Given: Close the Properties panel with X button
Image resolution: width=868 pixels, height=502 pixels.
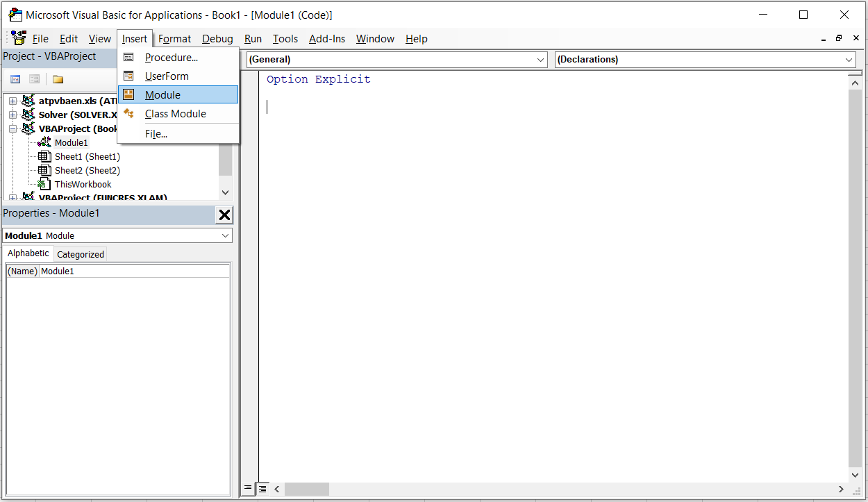Looking at the screenshot, I should (x=224, y=215).
